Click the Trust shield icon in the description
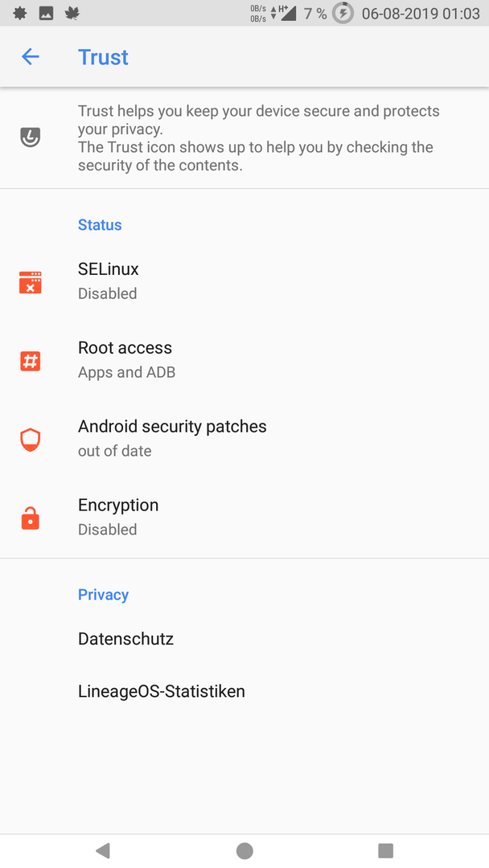489x868 pixels. pos(31,137)
